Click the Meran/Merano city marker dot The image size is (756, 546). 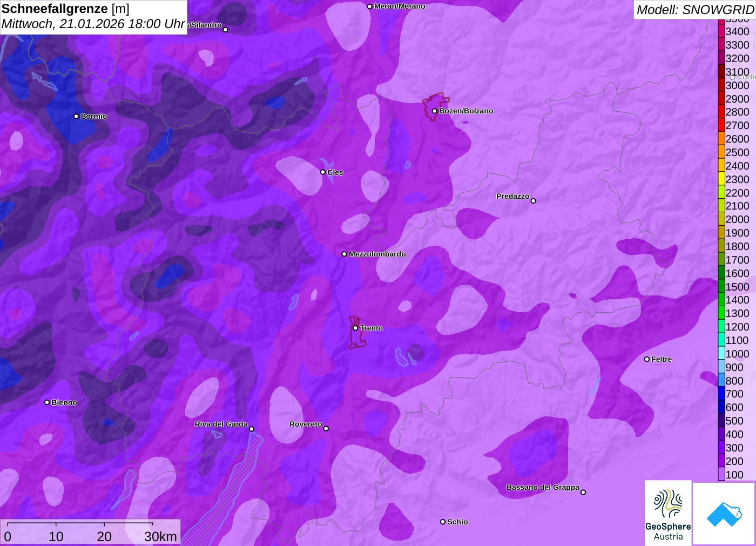click(369, 6)
